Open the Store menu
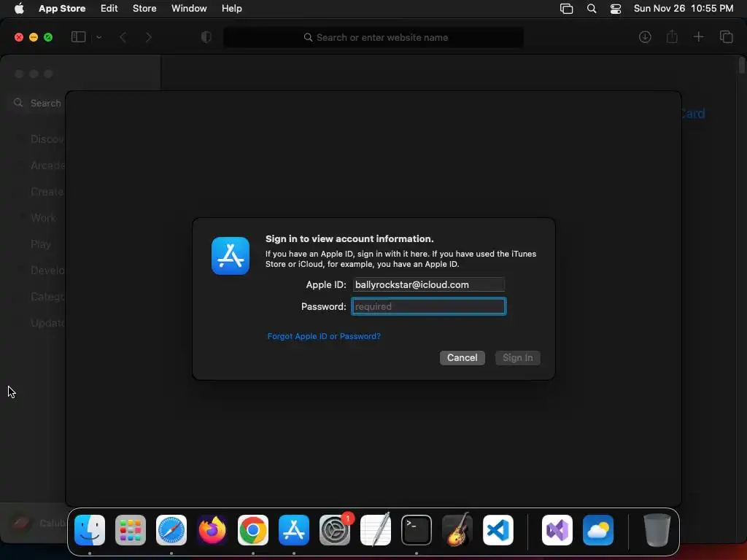This screenshot has width=747, height=560. click(x=144, y=9)
